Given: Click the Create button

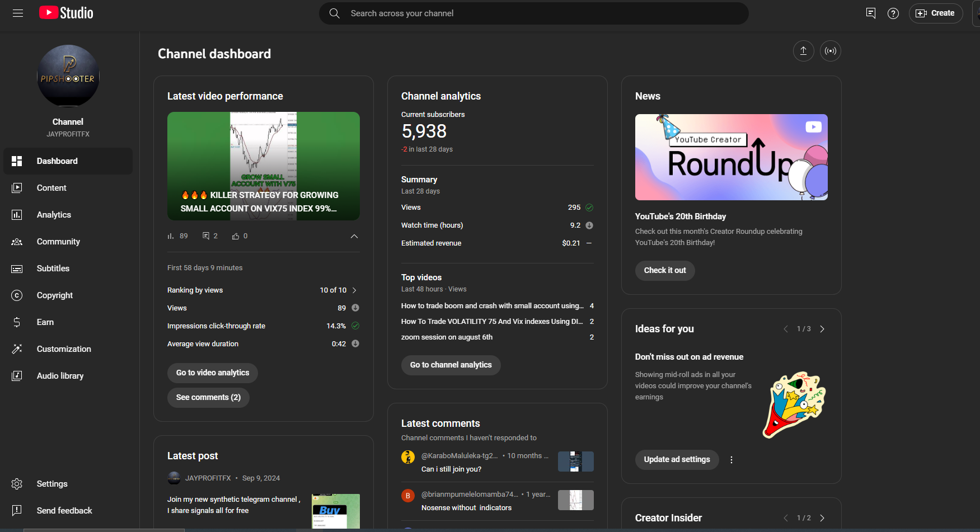Looking at the screenshot, I should pyautogui.click(x=935, y=13).
